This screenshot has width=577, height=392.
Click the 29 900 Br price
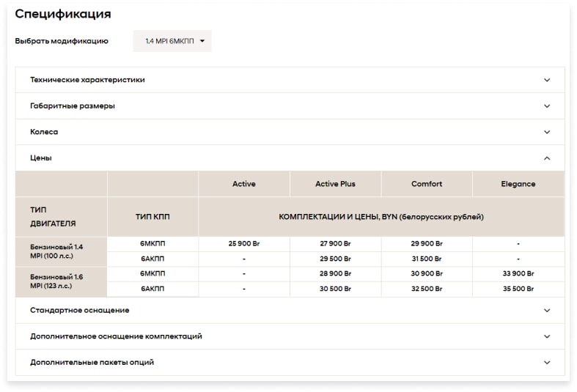coord(427,243)
